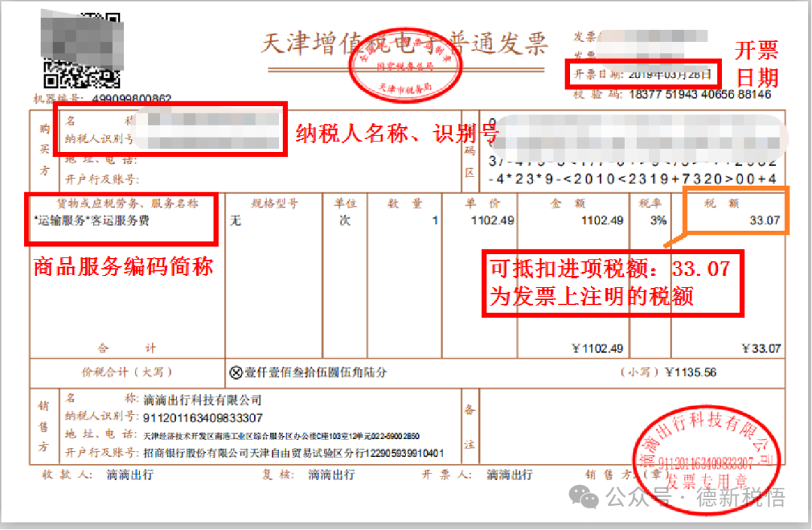Select 滴滴出行 next to 收款人

130,474
